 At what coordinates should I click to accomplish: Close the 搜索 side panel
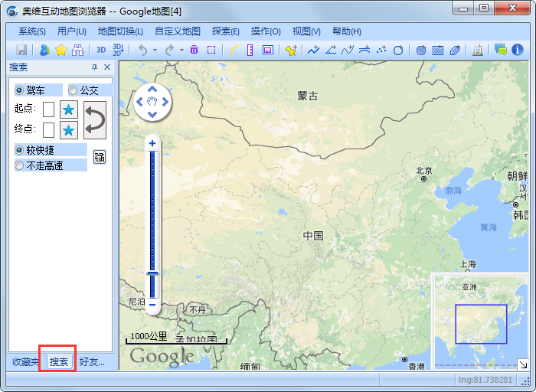tap(107, 67)
